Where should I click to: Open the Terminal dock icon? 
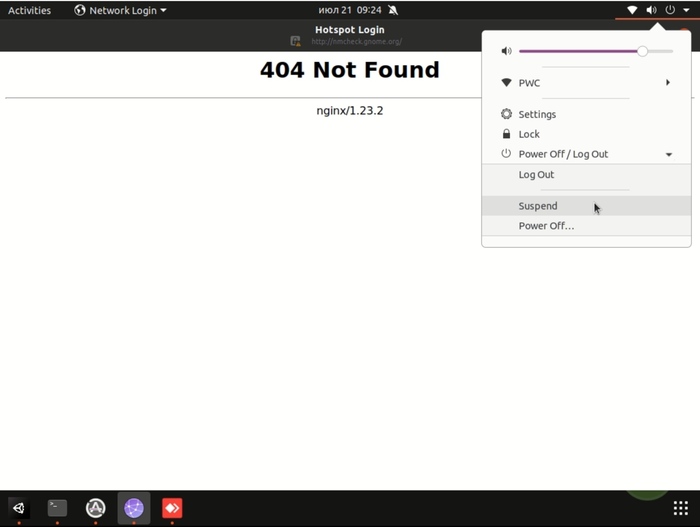pyautogui.click(x=57, y=508)
